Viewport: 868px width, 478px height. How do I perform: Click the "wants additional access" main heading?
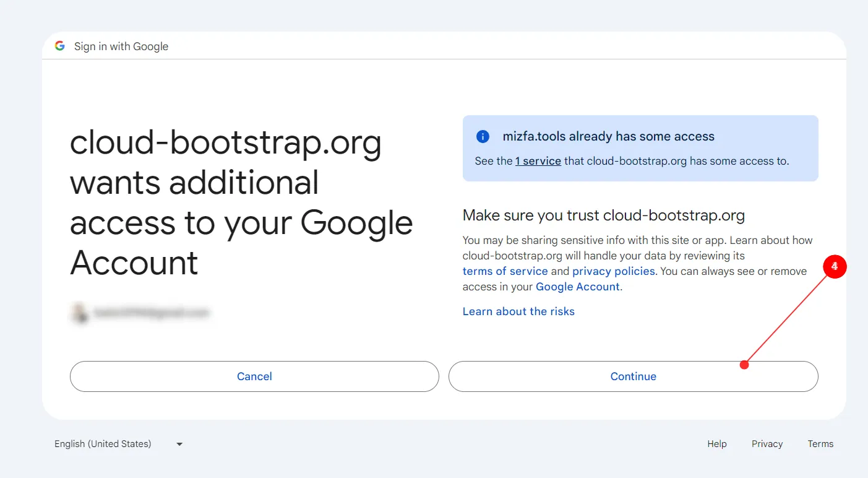pos(241,203)
